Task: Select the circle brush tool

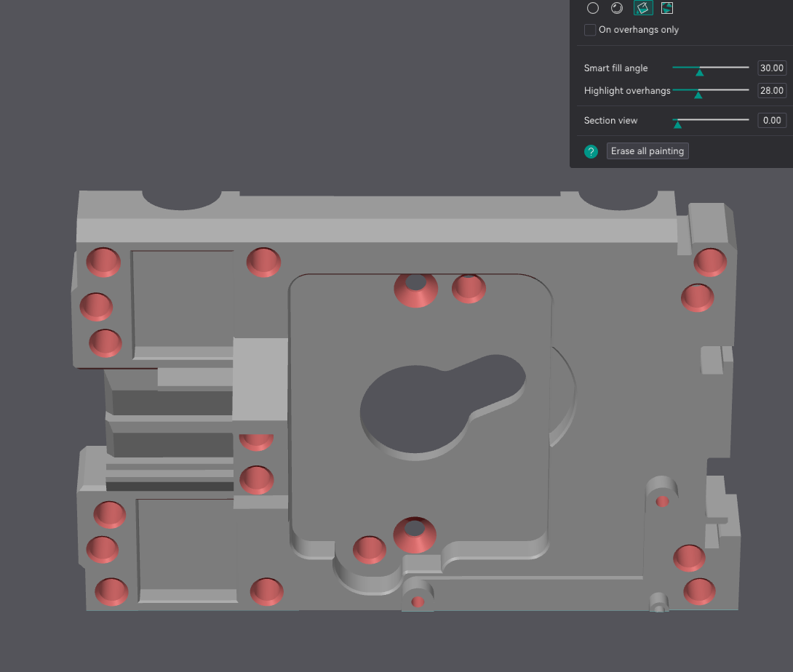Action: pyautogui.click(x=593, y=8)
